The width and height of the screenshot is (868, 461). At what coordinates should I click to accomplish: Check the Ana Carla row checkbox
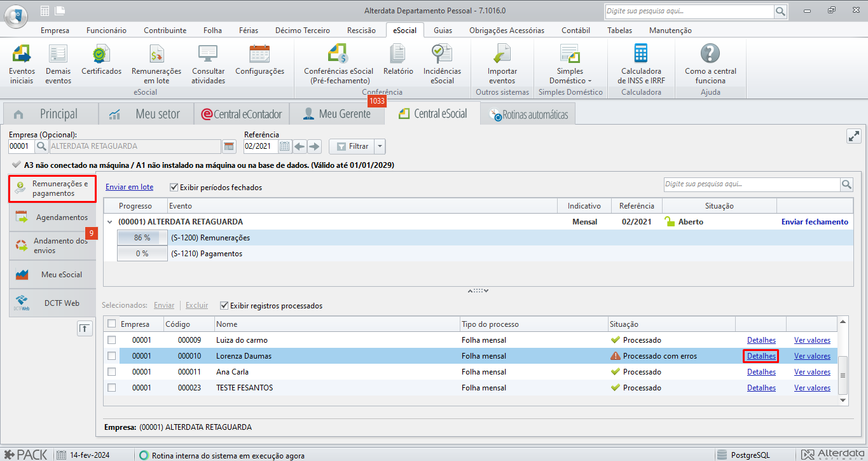point(112,372)
